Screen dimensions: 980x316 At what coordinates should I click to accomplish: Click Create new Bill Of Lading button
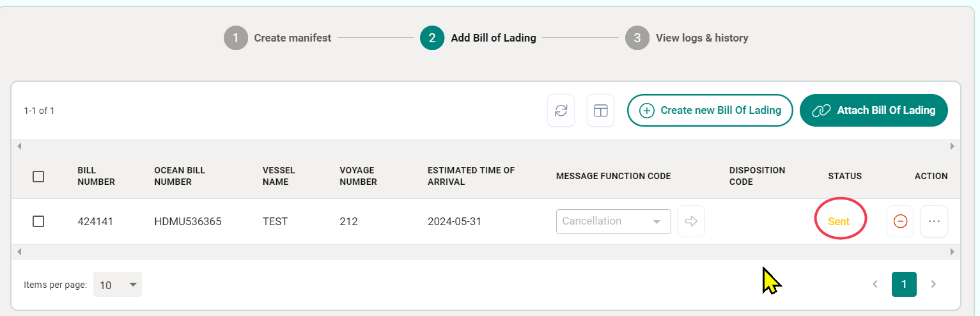(710, 111)
